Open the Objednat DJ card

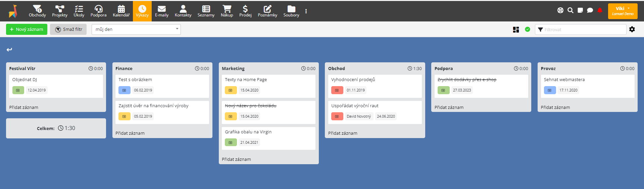[x=56, y=86]
